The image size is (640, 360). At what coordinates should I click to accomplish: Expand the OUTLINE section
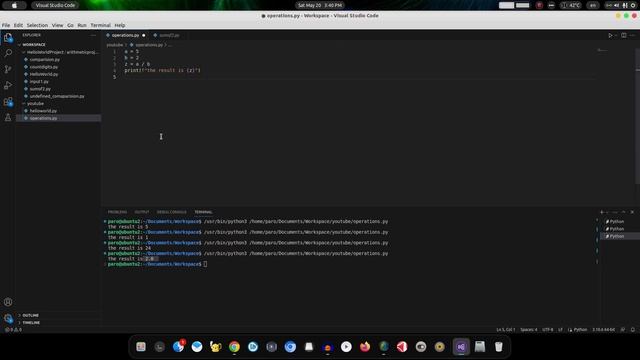click(58, 316)
